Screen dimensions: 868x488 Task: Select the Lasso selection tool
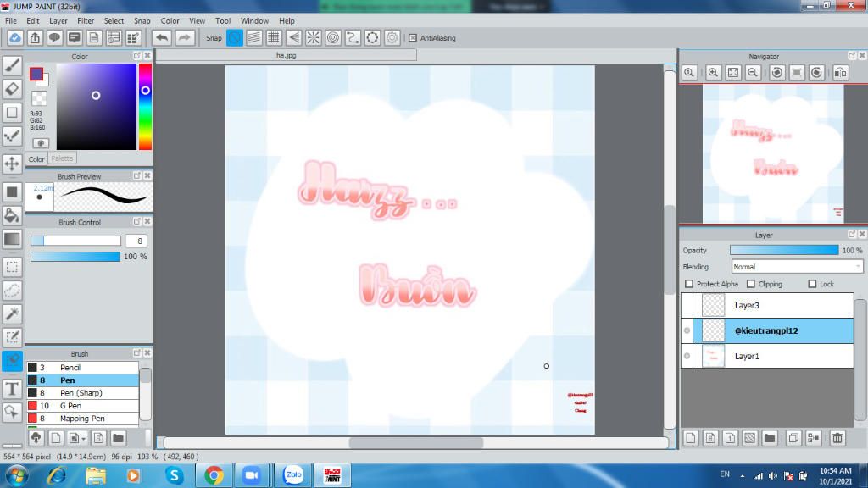12,291
